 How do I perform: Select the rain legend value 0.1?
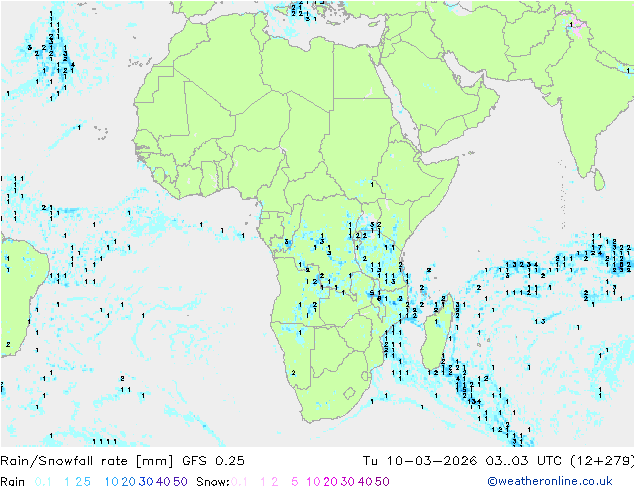(43, 482)
